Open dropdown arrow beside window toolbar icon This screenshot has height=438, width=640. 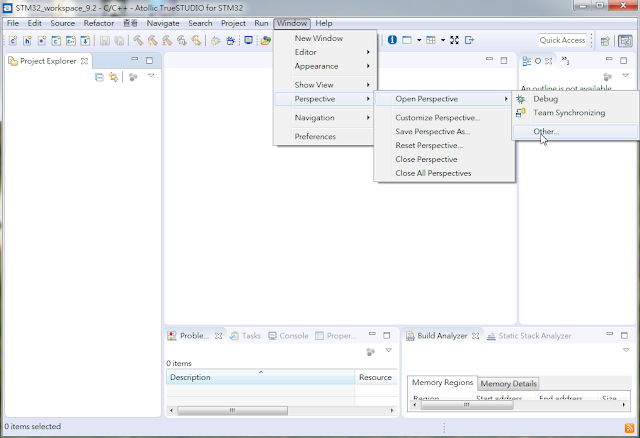pyautogui.click(x=419, y=40)
